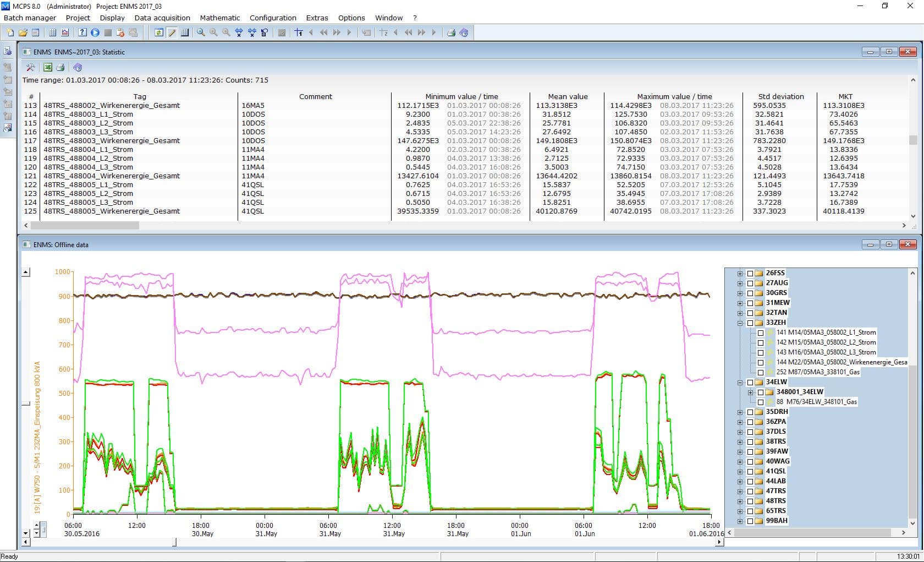Click the chart's horizontal time scrollbar thumb

[174, 542]
